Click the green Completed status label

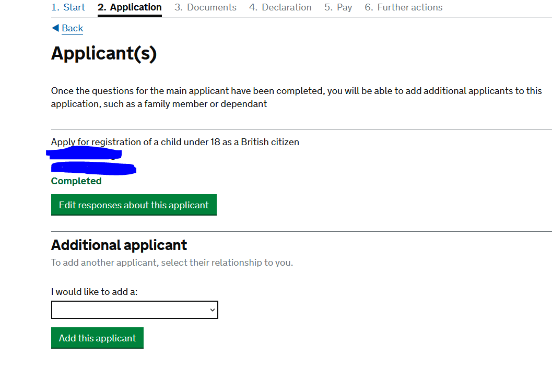(x=76, y=181)
